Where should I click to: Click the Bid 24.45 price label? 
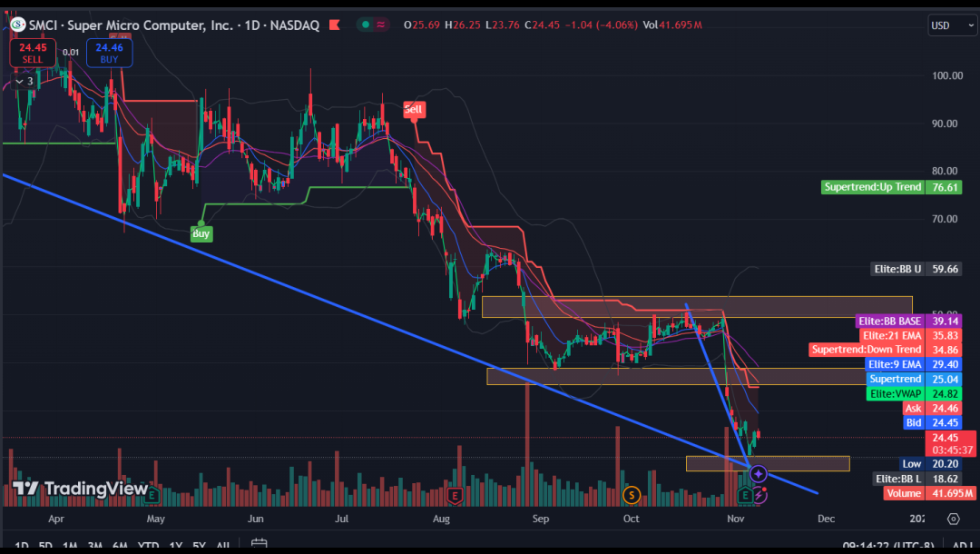tap(932, 422)
